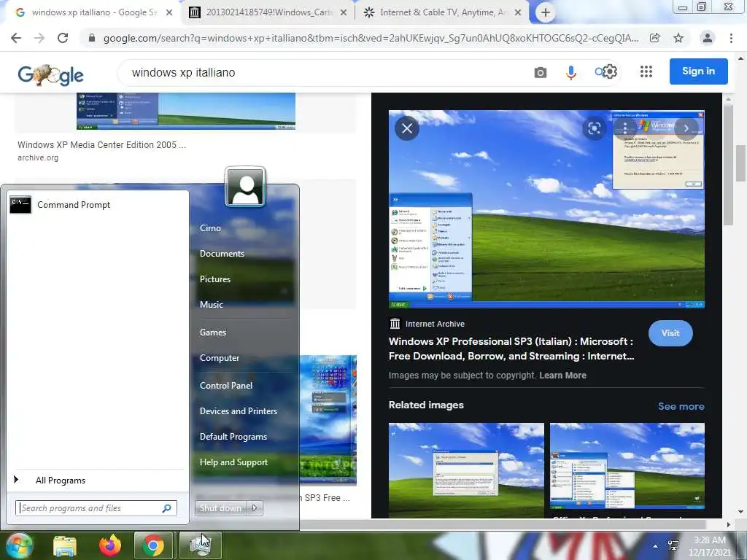Click the Start menu search magnifier
The width and height of the screenshot is (747, 560).
(x=167, y=508)
